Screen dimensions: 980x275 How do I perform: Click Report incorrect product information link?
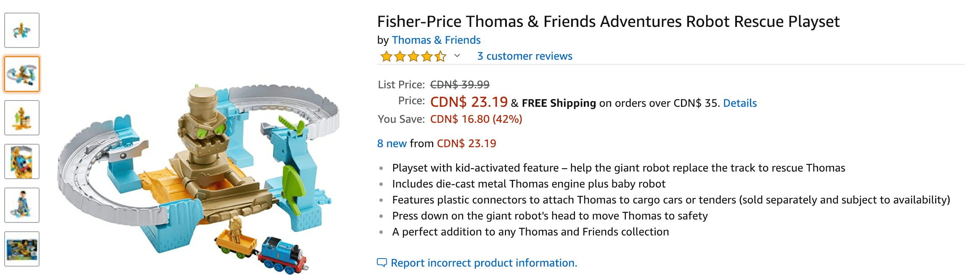[x=484, y=263]
